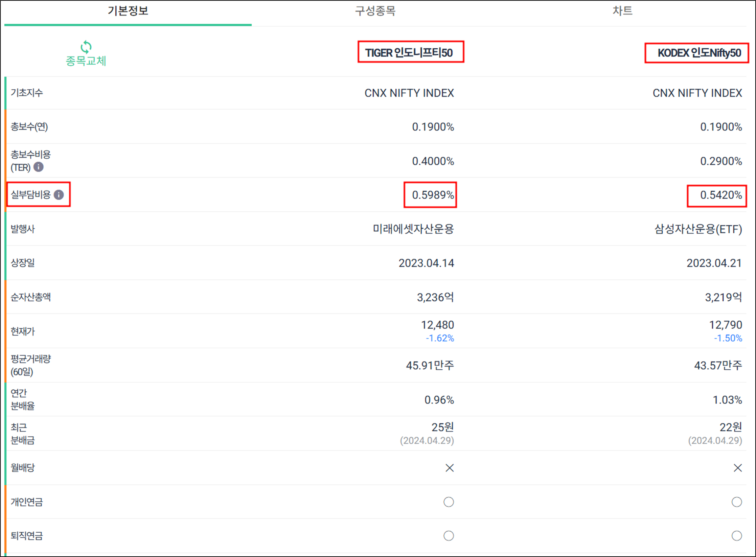Click the 최근 분배금 row label
The width and height of the screenshot is (756, 557).
(23, 434)
